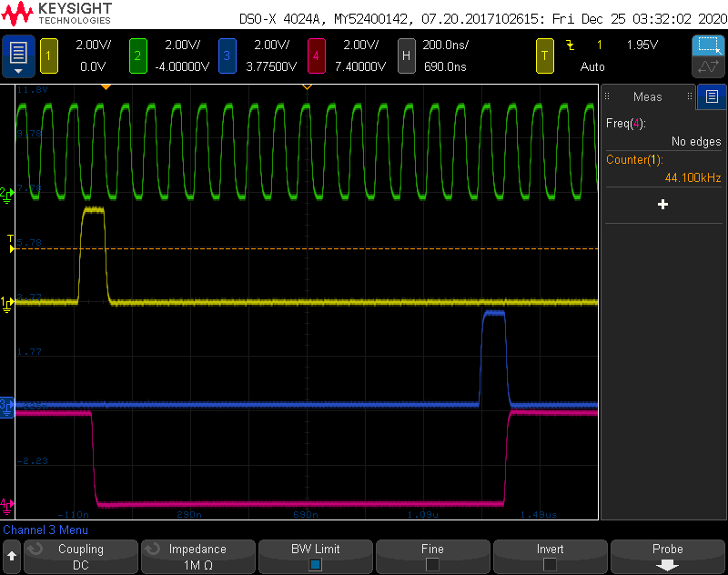Toggle the BW Limit checkbox
The height and width of the screenshot is (575, 728).
tap(315, 565)
